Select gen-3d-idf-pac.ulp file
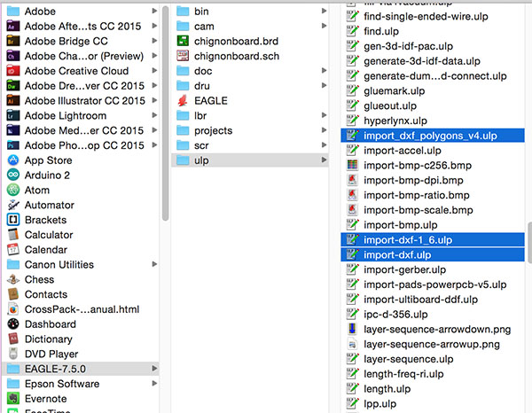Viewport: 532px width, 413px height. click(433, 46)
